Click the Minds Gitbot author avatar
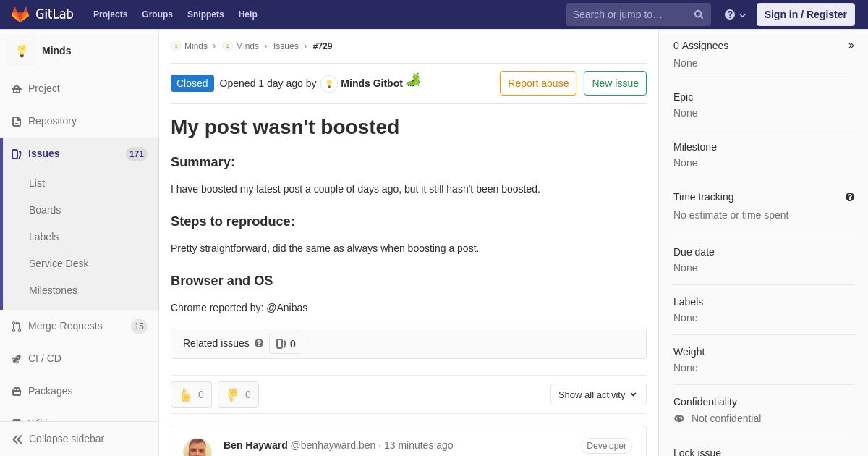The image size is (868, 456). tap(329, 84)
